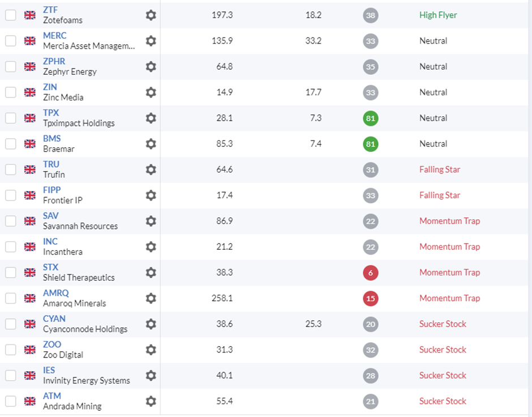Click the CYAN ticker link
Screen dimensions: 532x417
click(54, 319)
